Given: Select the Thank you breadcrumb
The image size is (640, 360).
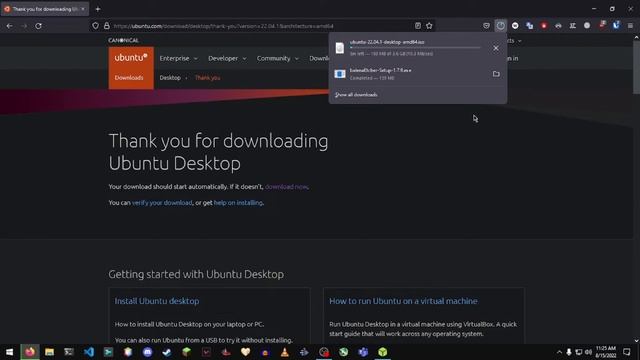Looking at the screenshot, I should (x=207, y=78).
